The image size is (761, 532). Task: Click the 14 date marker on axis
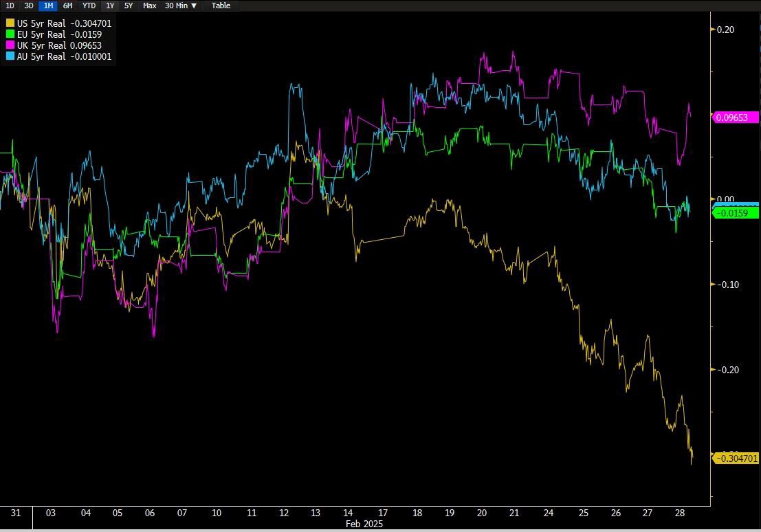348,513
